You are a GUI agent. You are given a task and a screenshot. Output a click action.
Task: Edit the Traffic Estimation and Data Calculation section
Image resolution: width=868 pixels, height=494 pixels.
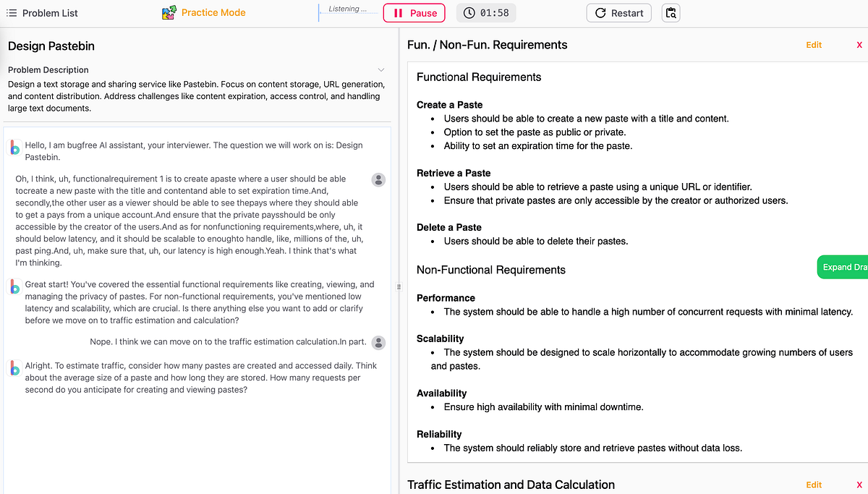click(x=814, y=485)
